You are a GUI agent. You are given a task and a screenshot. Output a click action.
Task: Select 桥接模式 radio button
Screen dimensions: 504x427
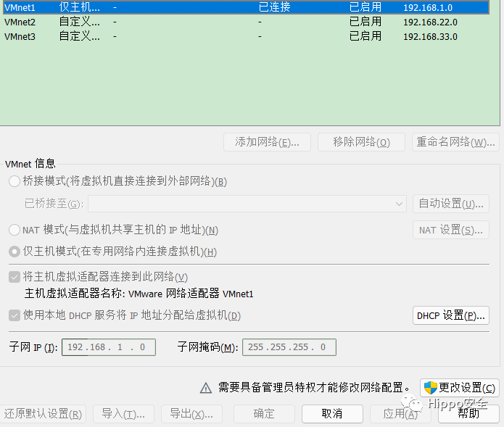pyautogui.click(x=15, y=181)
